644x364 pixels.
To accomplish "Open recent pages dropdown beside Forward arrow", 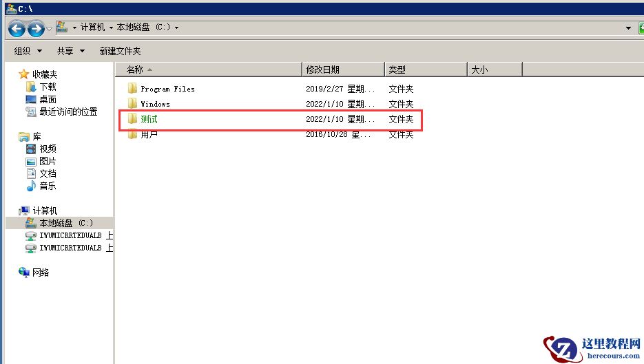I will click(49, 28).
